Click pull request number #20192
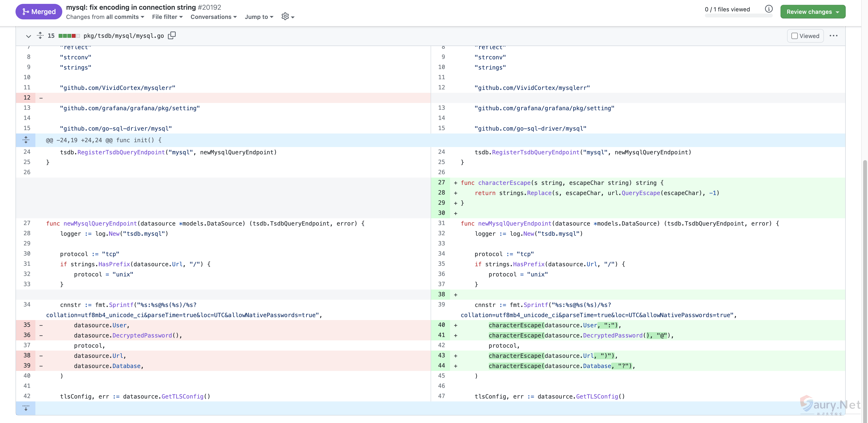 (209, 7)
